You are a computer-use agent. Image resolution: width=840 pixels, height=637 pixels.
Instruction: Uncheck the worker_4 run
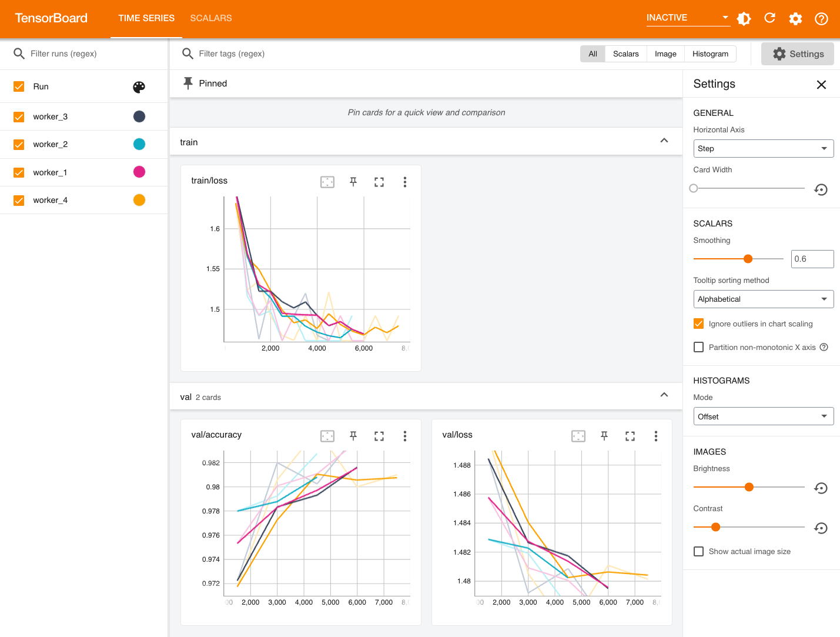pyautogui.click(x=19, y=200)
